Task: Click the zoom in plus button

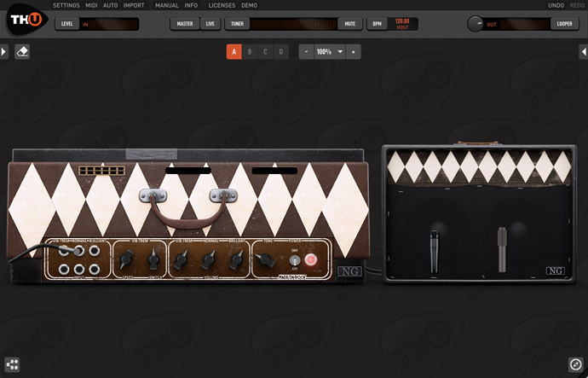Action: [x=353, y=52]
